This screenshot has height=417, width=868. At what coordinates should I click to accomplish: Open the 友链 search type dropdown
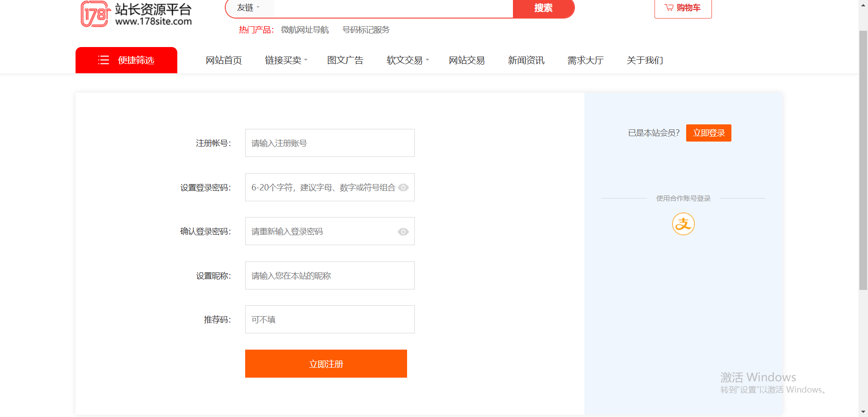(249, 8)
